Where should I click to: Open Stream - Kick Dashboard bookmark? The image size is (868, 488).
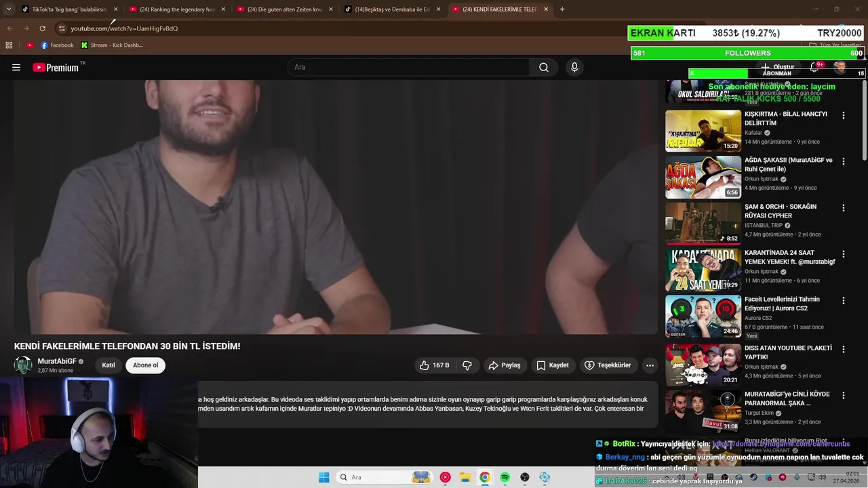pyautogui.click(x=112, y=45)
